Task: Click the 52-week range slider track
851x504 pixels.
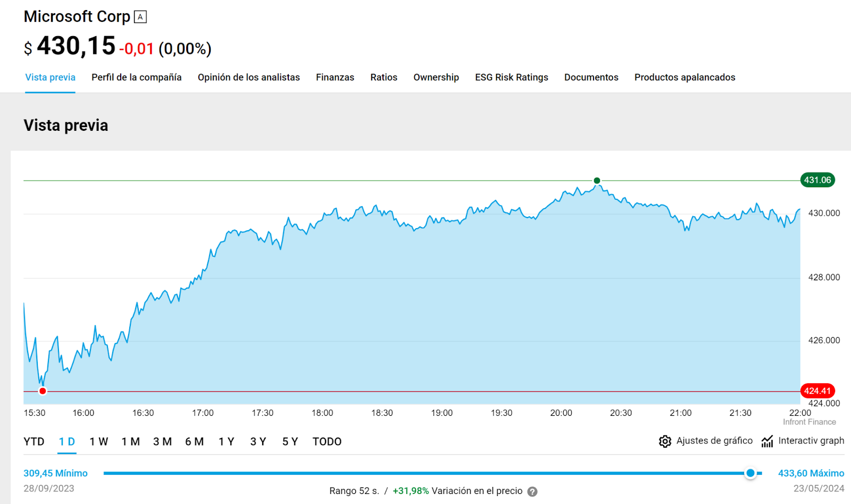Action: (432, 473)
